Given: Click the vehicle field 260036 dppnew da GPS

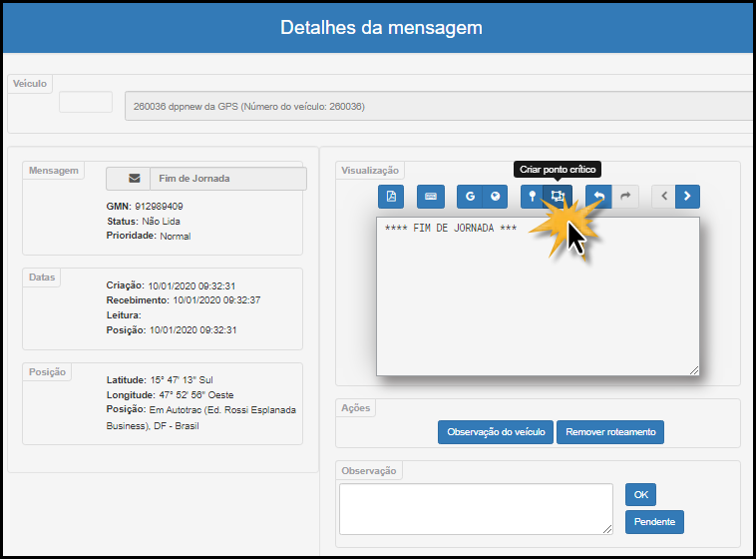Looking at the screenshot, I should (x=440, y=106).
